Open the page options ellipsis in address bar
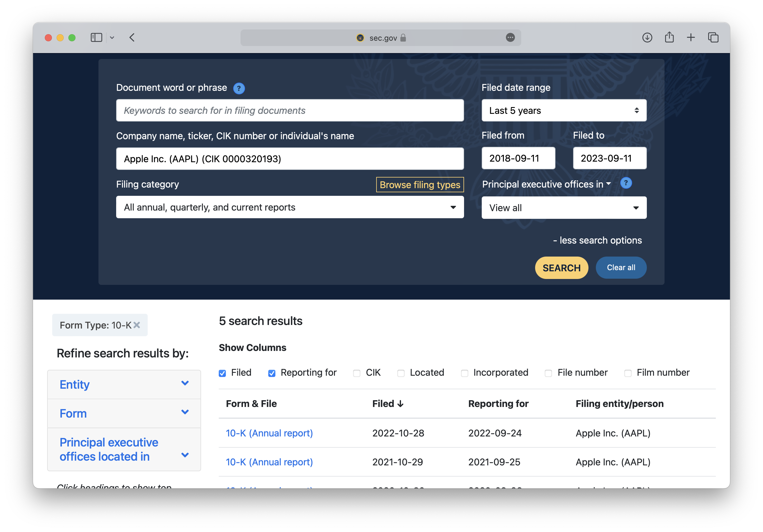This screenshot has width=763, height=532. [510, 37]
